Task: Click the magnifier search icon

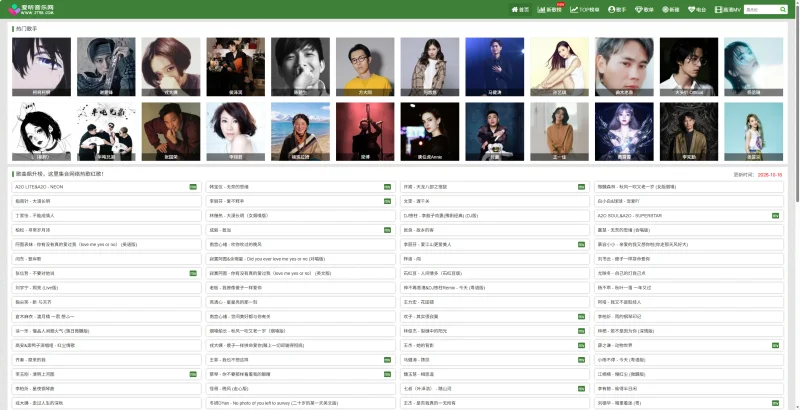Action: (x=783, y=10)
